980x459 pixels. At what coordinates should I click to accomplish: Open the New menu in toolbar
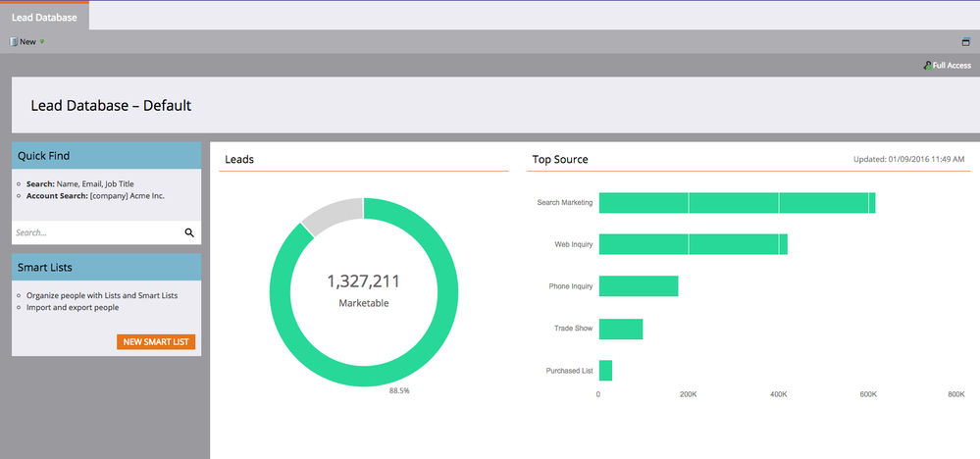click(x=27, y=42)
